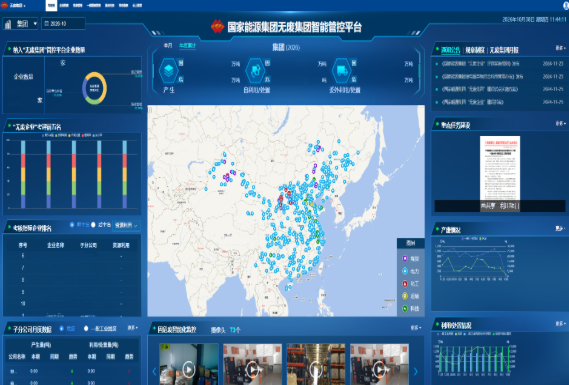Click the building icon in 集团 selector

coord(8,24)
